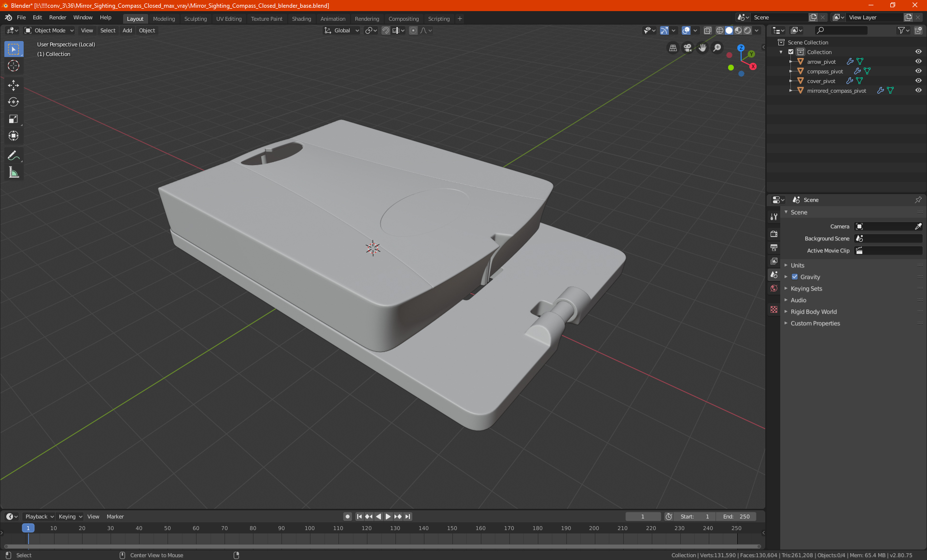Select the Scale tool
This screenshot has width=927, height=560.
click(14, 119)
